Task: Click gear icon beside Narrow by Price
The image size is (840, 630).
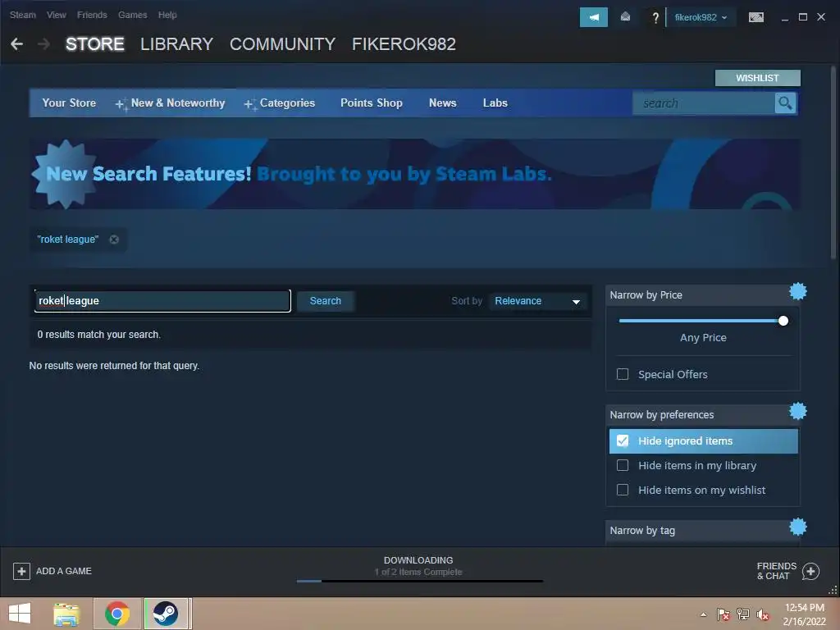Action: [x=797, y=291]
